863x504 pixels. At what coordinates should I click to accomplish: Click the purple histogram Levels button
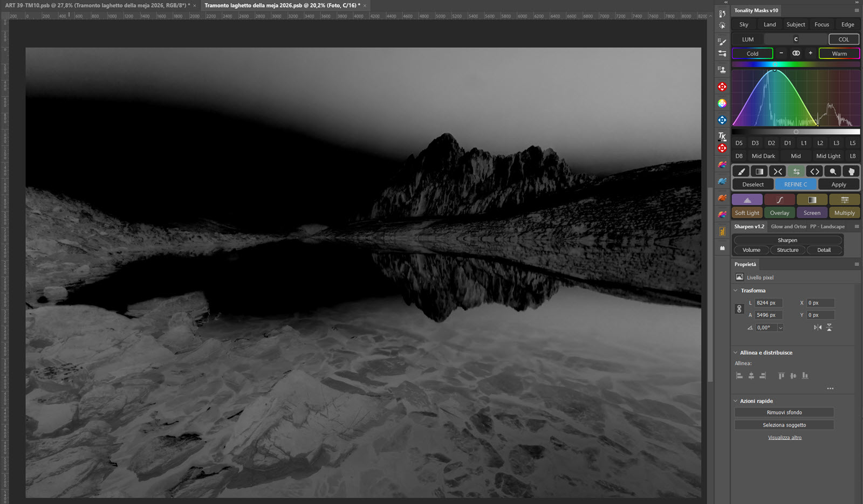(x=747, y=200)
